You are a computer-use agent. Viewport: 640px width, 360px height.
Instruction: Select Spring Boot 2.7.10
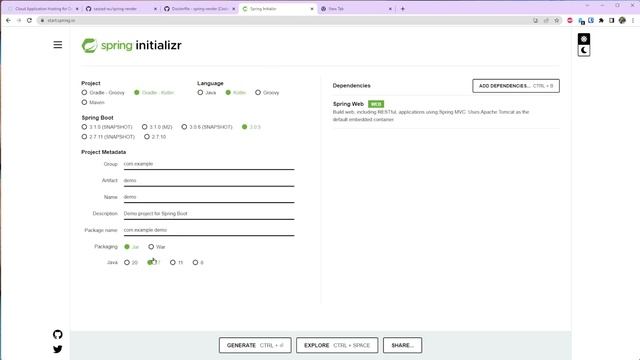155,137
